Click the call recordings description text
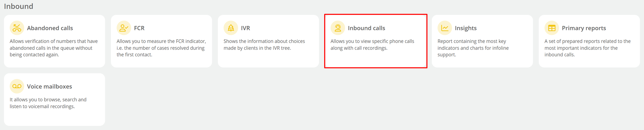Image resolution: width=644 pixels, height=130 pixels. 372,45
